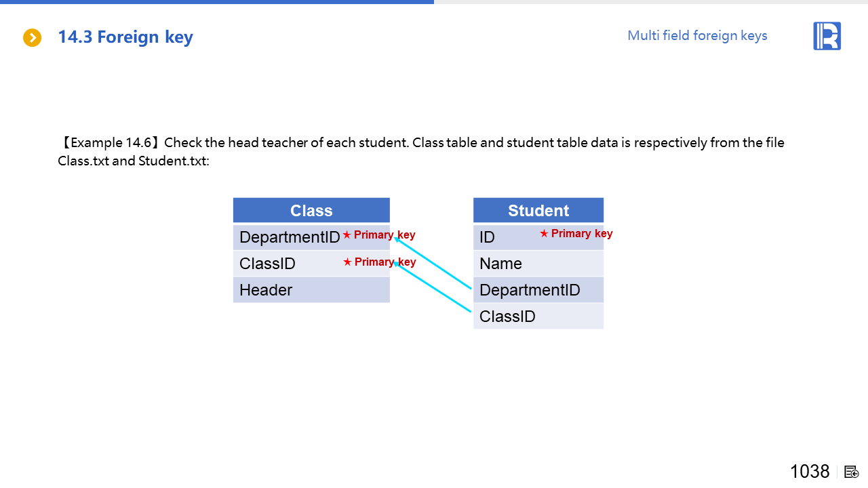The image size is (868, 488).
Task: Click the Header field in Class table
Action: pos(266,290)
